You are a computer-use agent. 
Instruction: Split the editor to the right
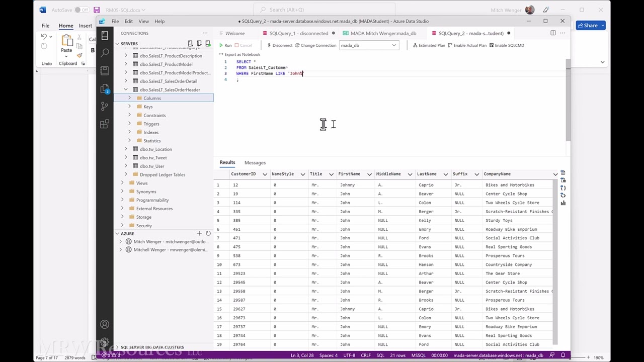[553, 33]
